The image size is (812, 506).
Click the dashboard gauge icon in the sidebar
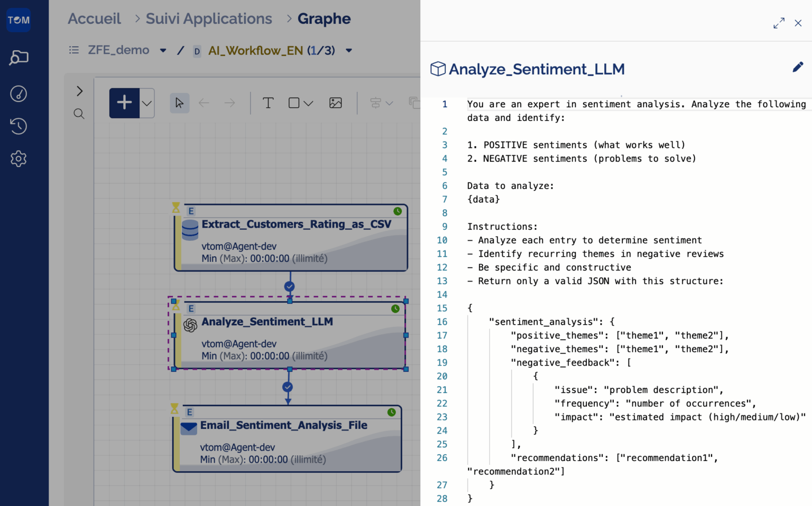pos(19,93)
